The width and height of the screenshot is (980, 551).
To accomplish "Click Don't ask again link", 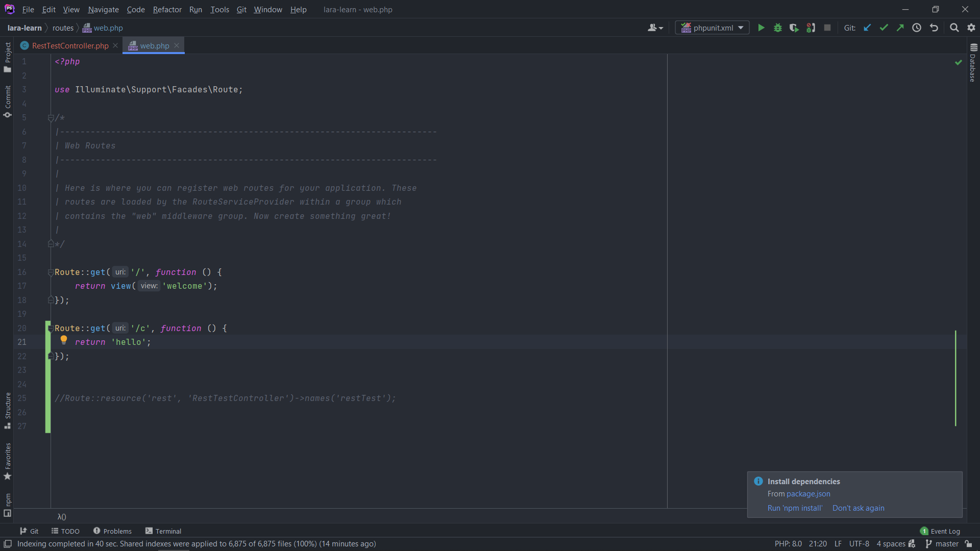I will pos(858,508).
